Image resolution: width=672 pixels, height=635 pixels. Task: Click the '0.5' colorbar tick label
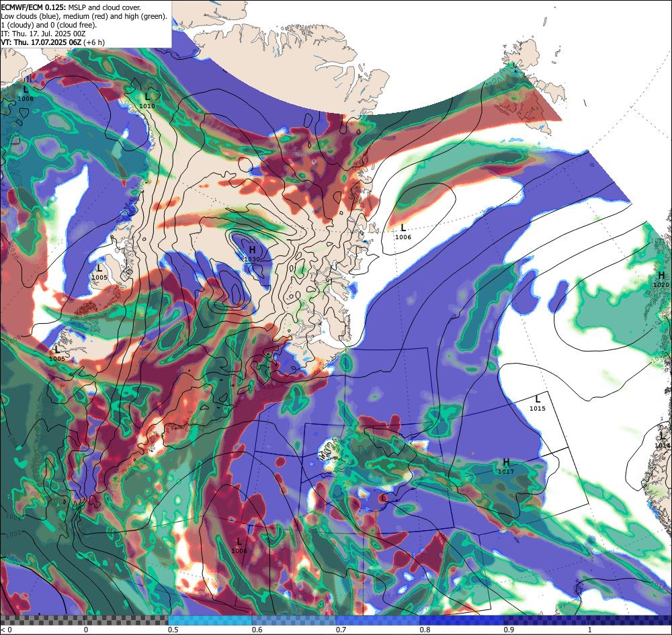(173, 630)
